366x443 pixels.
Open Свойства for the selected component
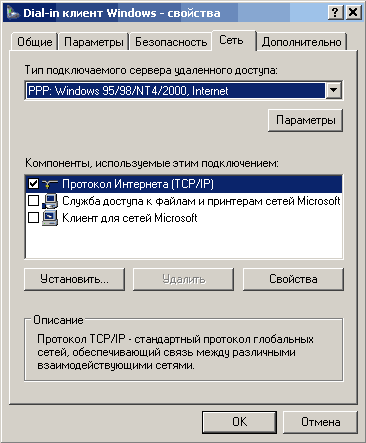point(293,279)
